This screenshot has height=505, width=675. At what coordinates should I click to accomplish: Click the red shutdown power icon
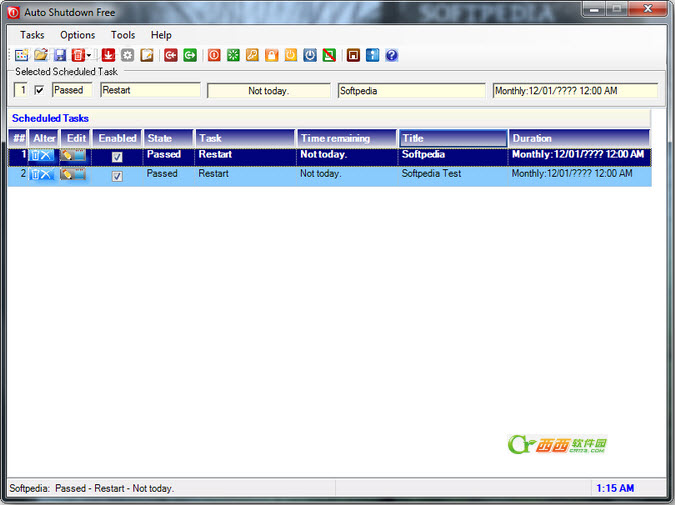click(x=214, y=55)
